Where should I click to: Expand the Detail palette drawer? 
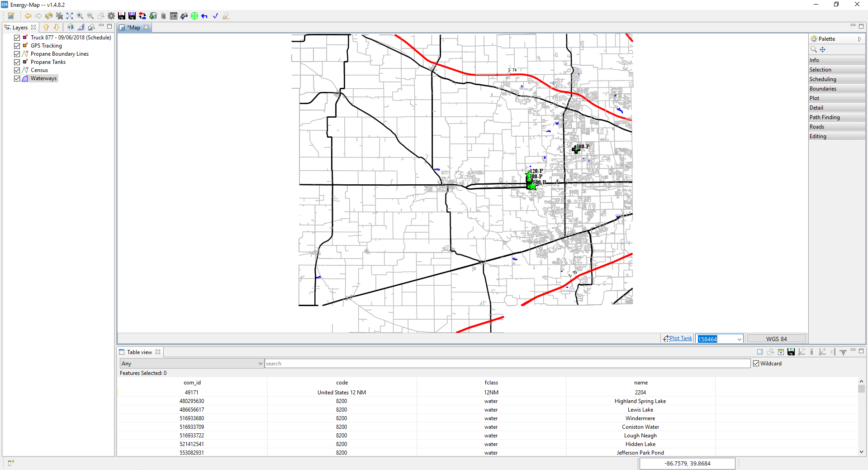click(x=837, y=108)
